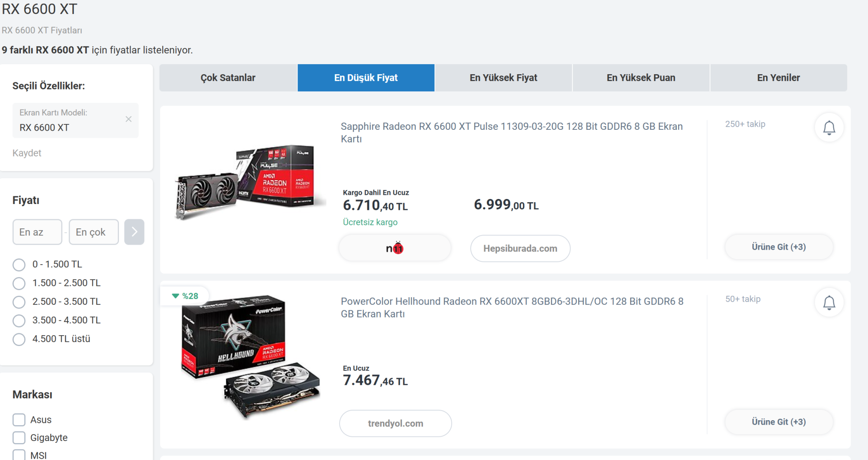Viewport: 868px width, 460px height.
Task: Switch to the Çok Satanlar tab
Action: [228, 78]
